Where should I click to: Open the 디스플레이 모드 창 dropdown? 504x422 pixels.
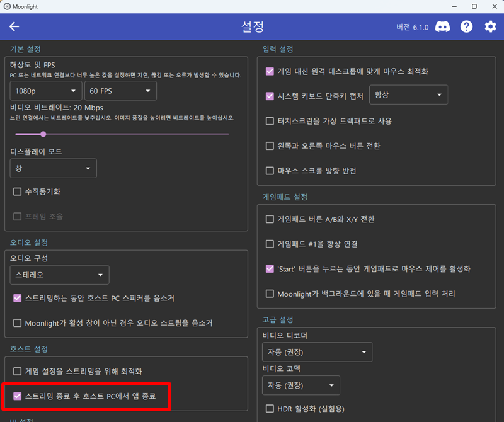[x=53, y=168]
